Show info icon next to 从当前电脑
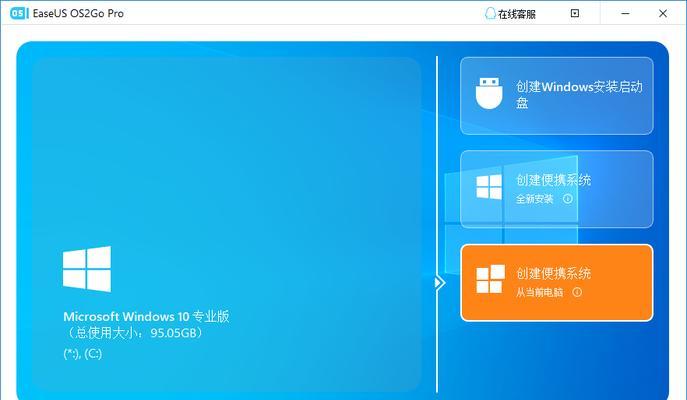 577,292
